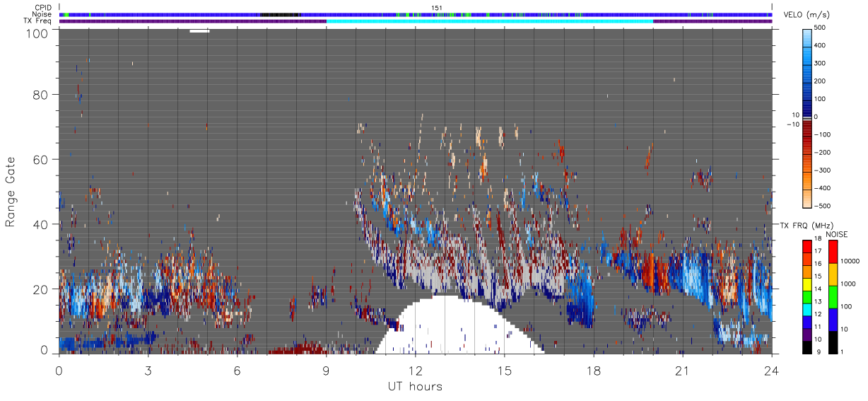Image resolution: width=868 pixels, height=401 pixels.
Task: Click the 9 UT hours tick label
Action: click(326, 371)
